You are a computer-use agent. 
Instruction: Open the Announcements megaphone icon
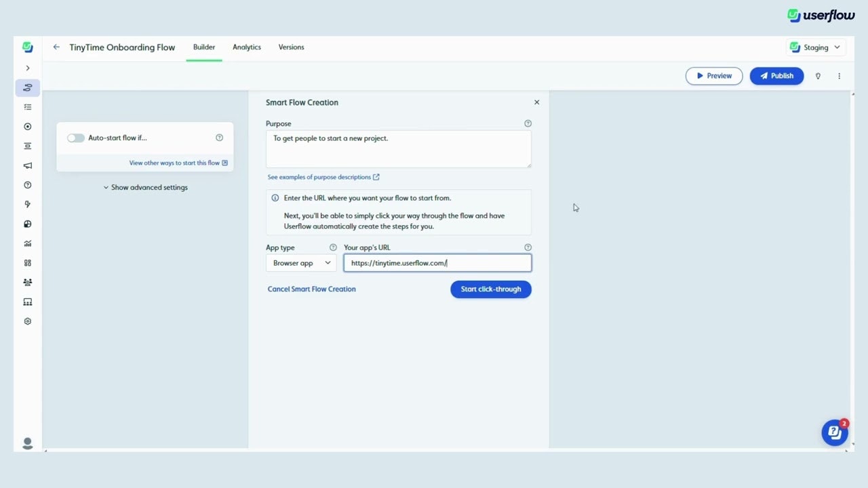click(x=28, y=165)
